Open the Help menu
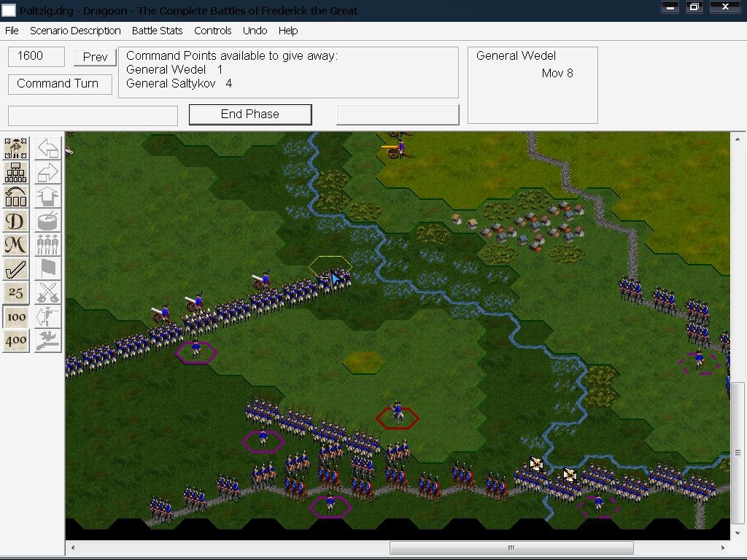Screen dimensions: 747x560 click(x=287, y=31)
